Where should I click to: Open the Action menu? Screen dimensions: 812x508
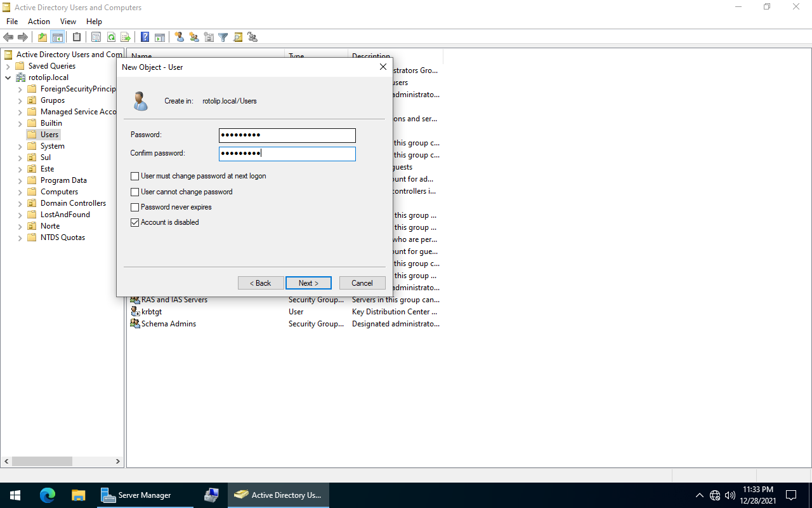[39, 22]
